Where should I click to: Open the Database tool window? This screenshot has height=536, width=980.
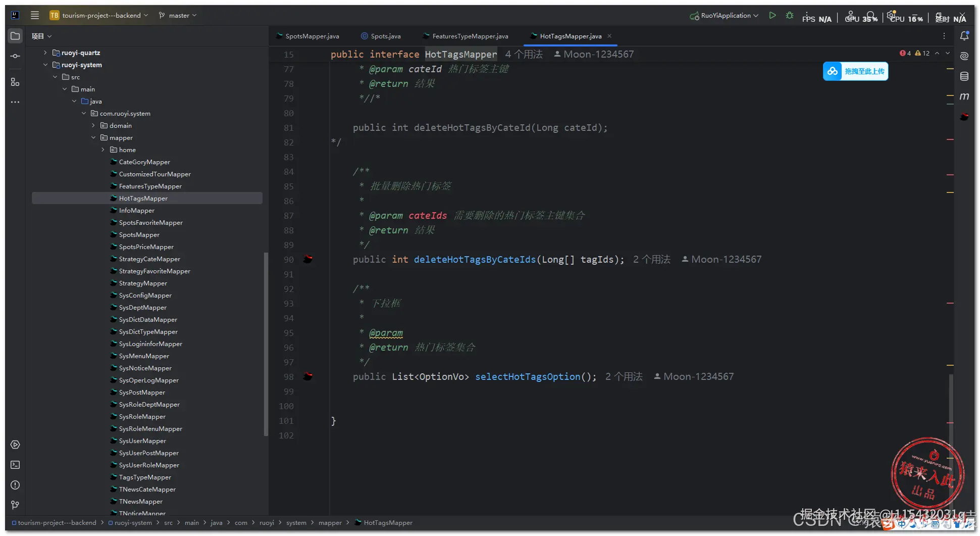964,76
